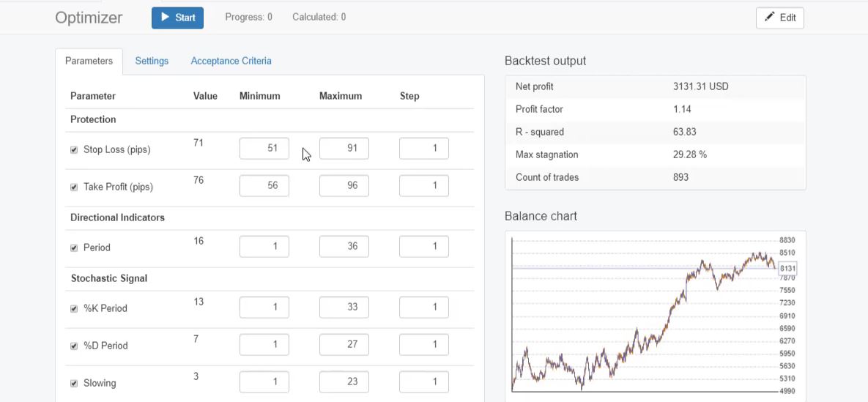868x402 pixels.
Task: Toggle the Take Profit (pips) checkbox
Action: [74, 187]
